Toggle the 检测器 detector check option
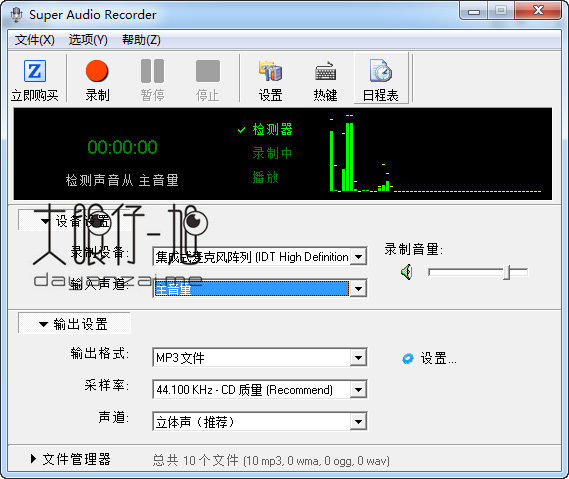 click(265, 130)
